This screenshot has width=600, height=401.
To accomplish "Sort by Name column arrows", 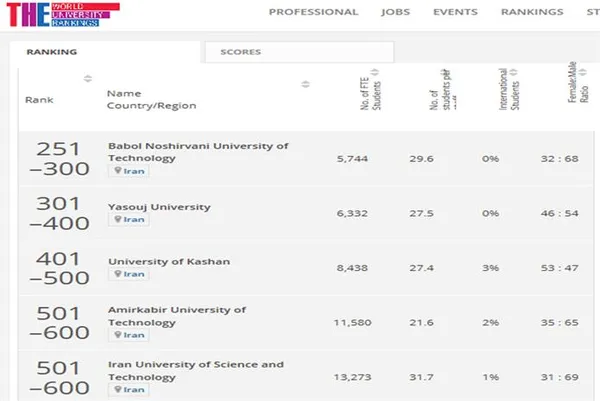I will pyautogui.click(x=305, y=84).
